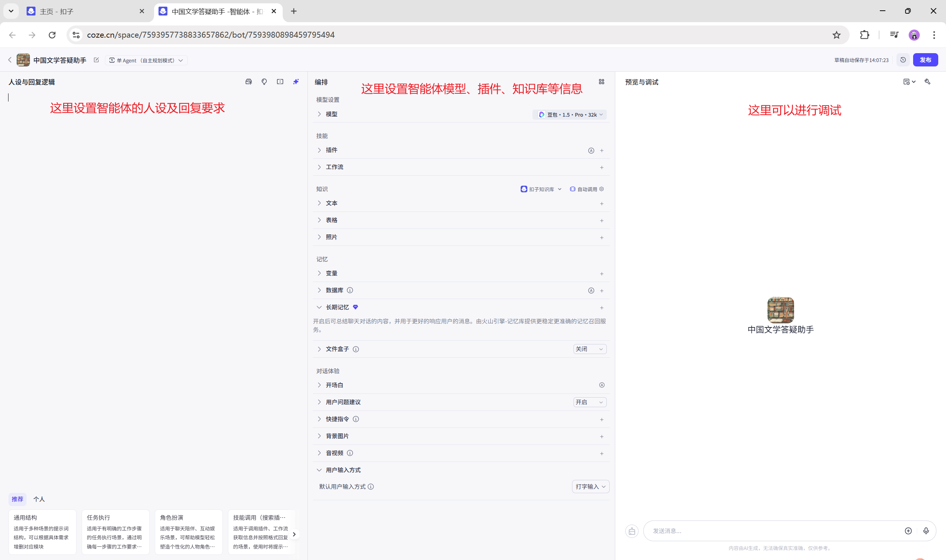Click the debug tools icon in preview panel

pos(928,82)
